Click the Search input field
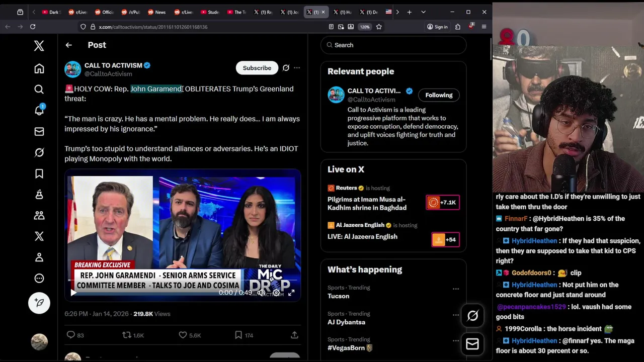The height and width of the screenshot is (362, 644). click(x=393, y=45)
